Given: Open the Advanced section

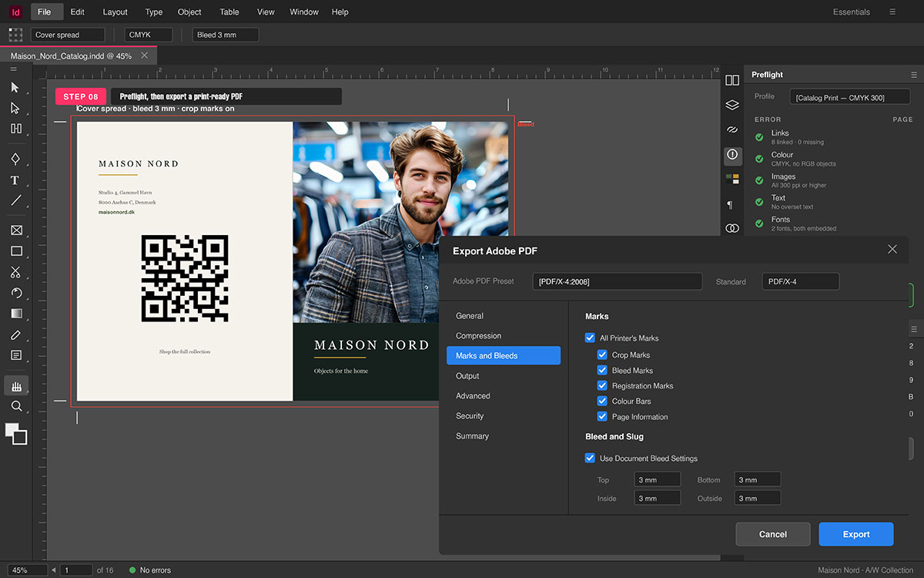Looking at the screenshot, I should click(504, 396).
